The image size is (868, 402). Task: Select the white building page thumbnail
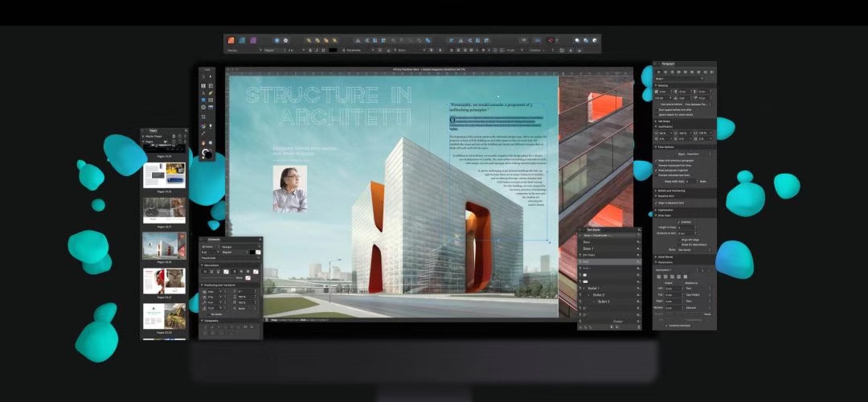point(164,244)
